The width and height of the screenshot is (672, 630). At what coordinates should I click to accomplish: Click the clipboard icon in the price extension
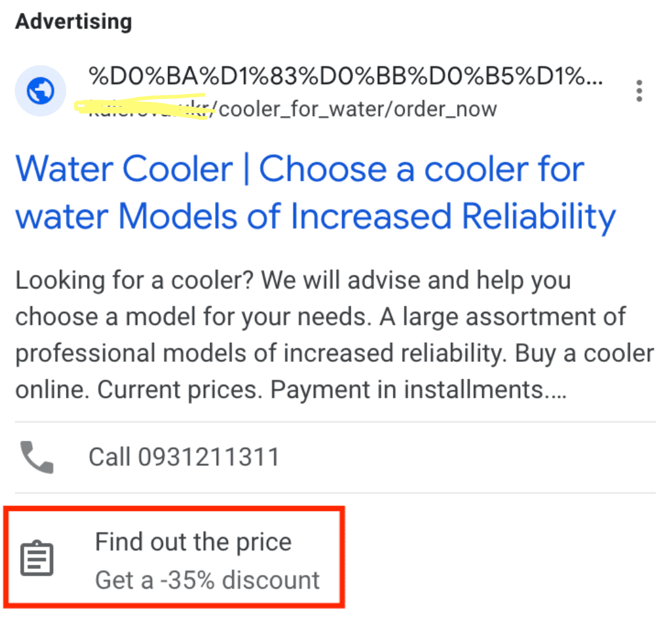pos(37,557)
